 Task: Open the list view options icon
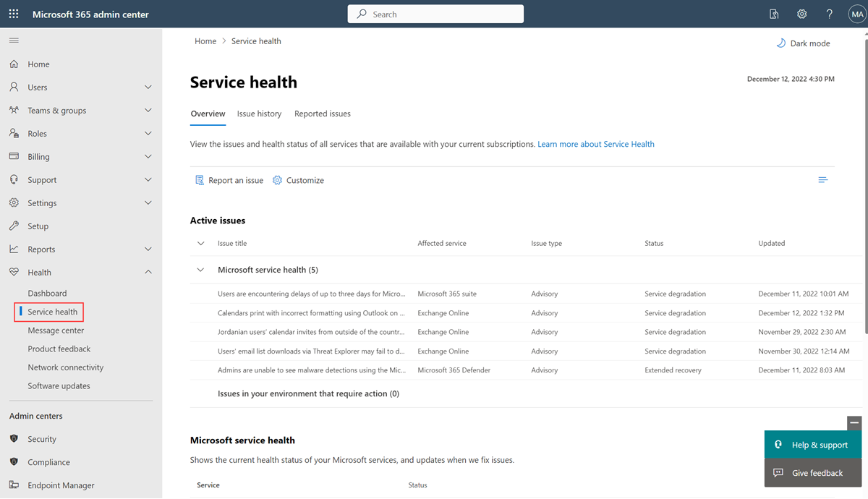(823, 180)
